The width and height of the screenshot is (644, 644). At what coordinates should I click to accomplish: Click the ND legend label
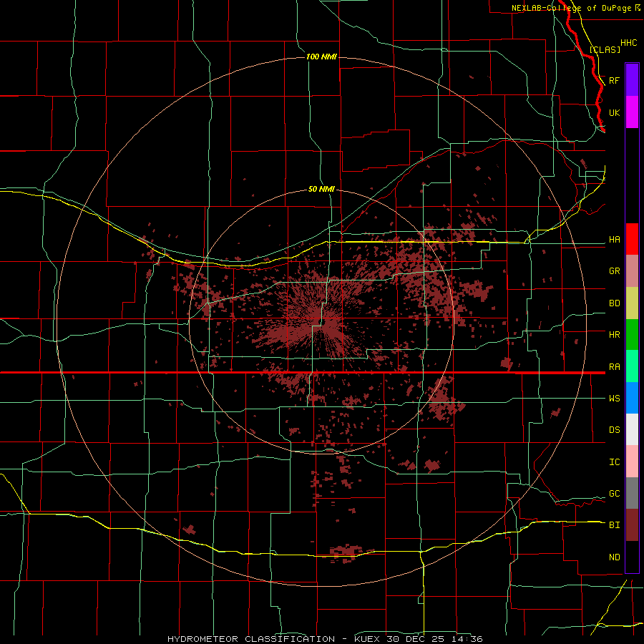[614, 557]
